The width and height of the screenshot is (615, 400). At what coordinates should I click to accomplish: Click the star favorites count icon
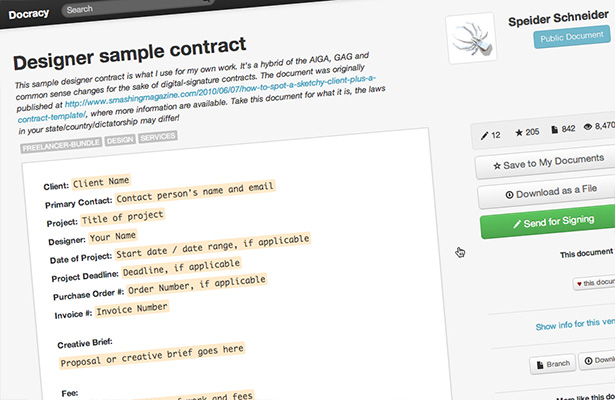519,133
